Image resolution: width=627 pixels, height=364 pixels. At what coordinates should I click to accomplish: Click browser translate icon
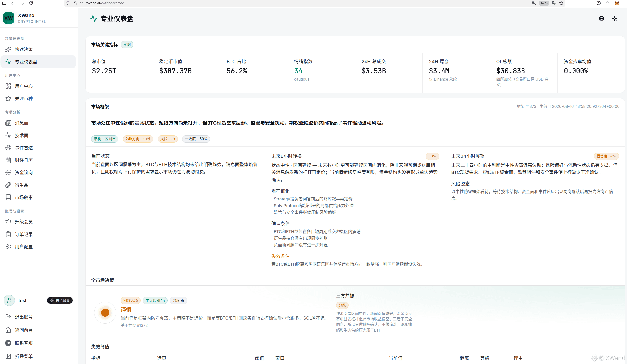(534, 3)
